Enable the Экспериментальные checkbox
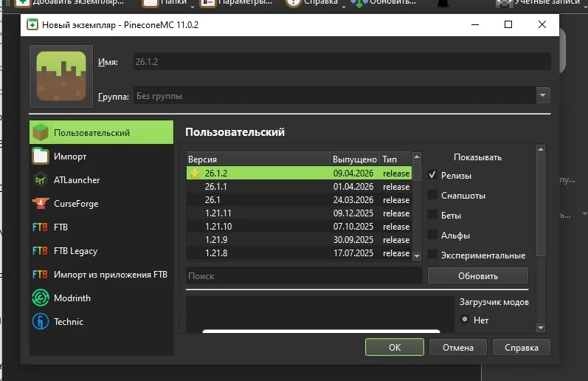The width and height of the screenshot is (588, 381). [432, 254]
